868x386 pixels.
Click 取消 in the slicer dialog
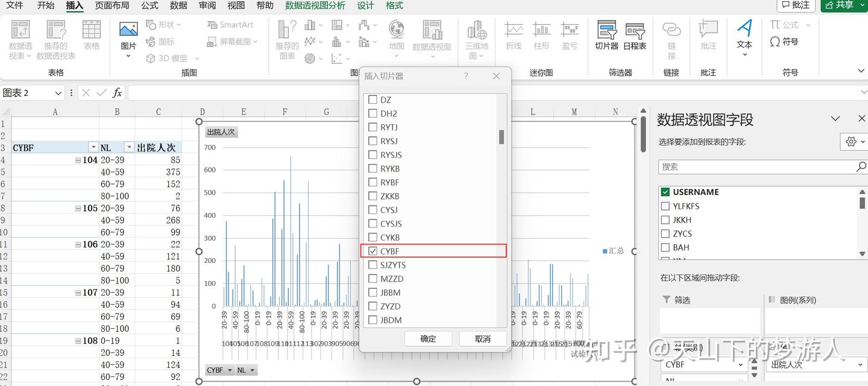tap(483, 338)
